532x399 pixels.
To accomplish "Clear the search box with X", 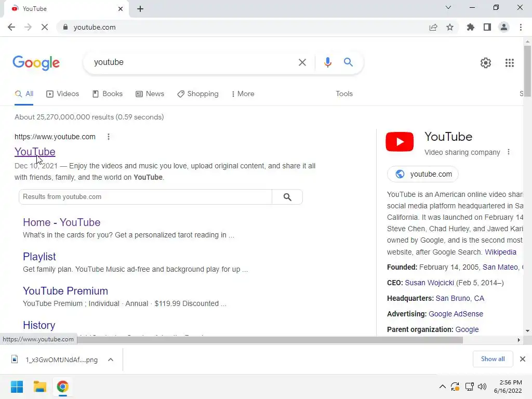I will 302,62.
